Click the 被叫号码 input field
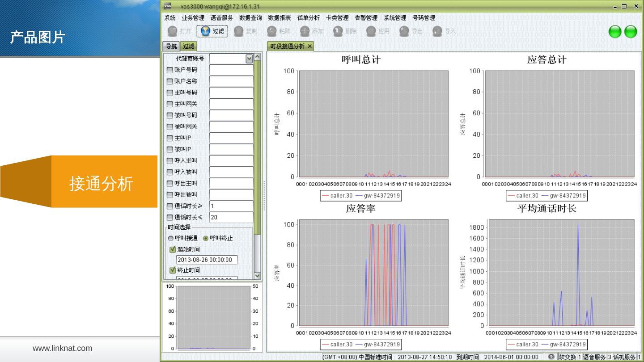This screenshot has width=644, height=362. [231, 115]
